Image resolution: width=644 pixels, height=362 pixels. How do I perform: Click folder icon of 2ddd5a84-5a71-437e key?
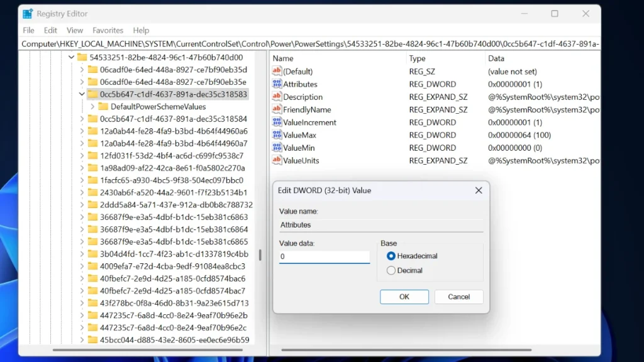point(93,204)
